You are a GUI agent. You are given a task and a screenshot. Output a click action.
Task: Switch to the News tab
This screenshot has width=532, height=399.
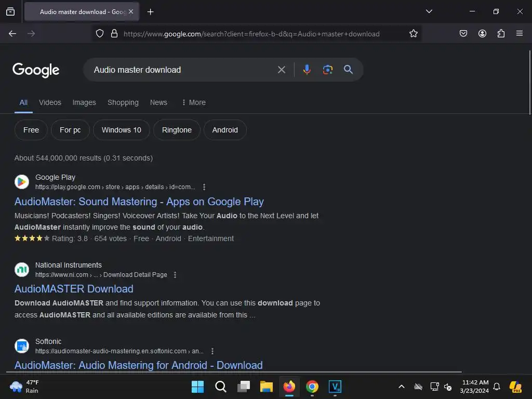coord(158,102)
